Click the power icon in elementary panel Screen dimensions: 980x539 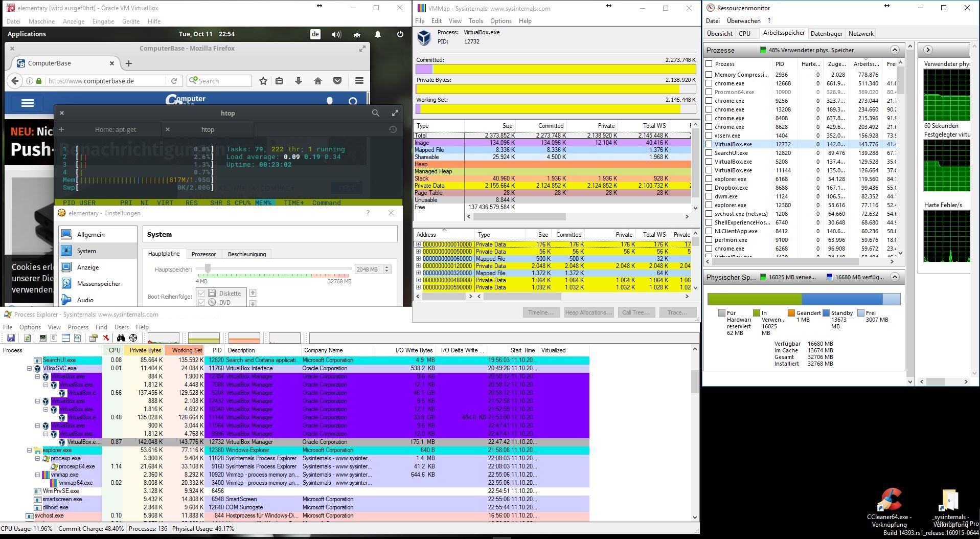click(400, 34)
